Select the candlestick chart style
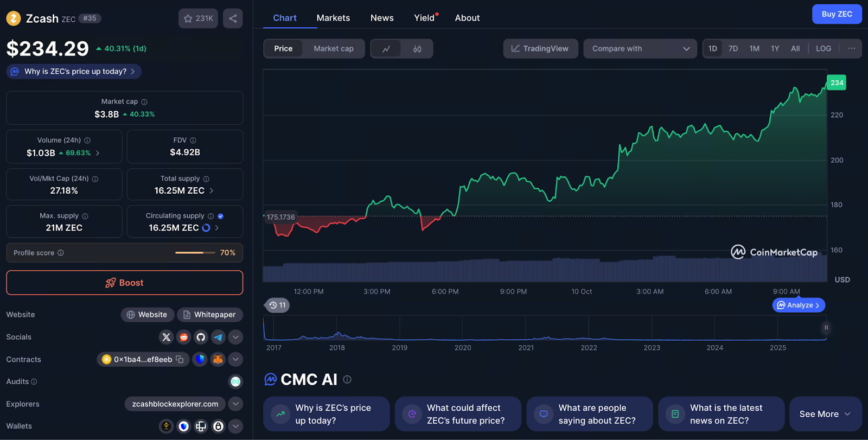Screen dimensions: 868x440 pyautogui.click(x=417, y=49)
